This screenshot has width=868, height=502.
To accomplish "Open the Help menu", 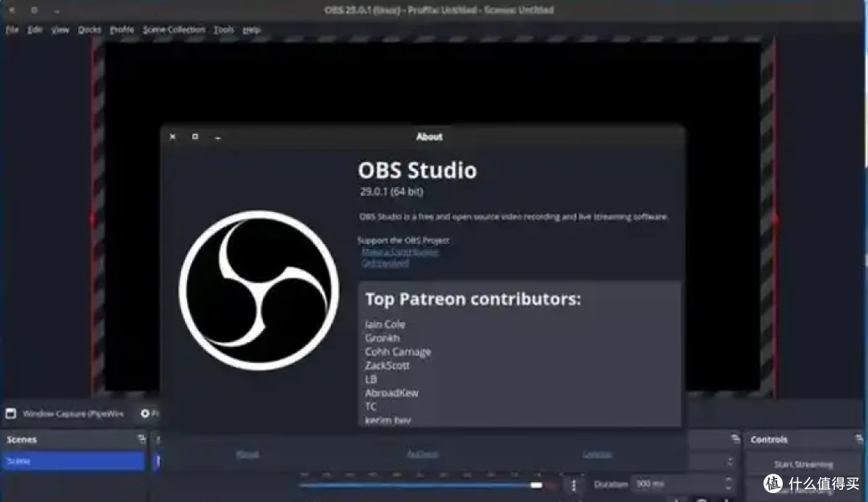I will tap(252, 30).
